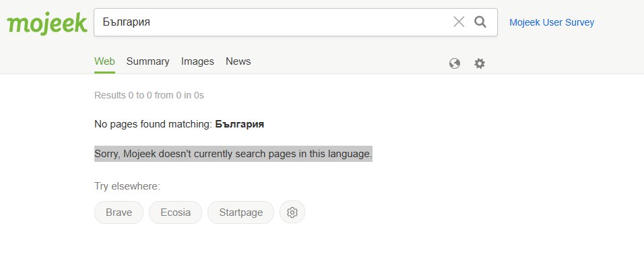Submit search with the magnifying glass icon
The image size is (644, 257).
[x=480, y=22]
